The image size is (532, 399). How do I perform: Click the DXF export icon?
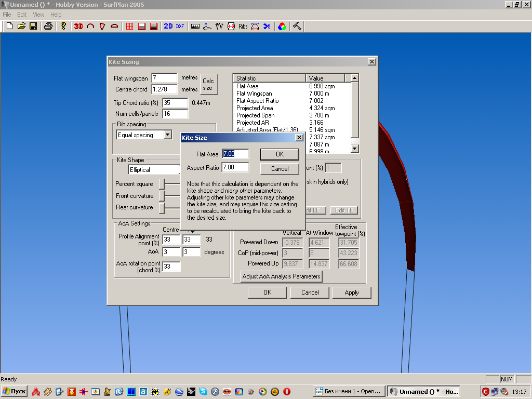(x=180, y=26)
